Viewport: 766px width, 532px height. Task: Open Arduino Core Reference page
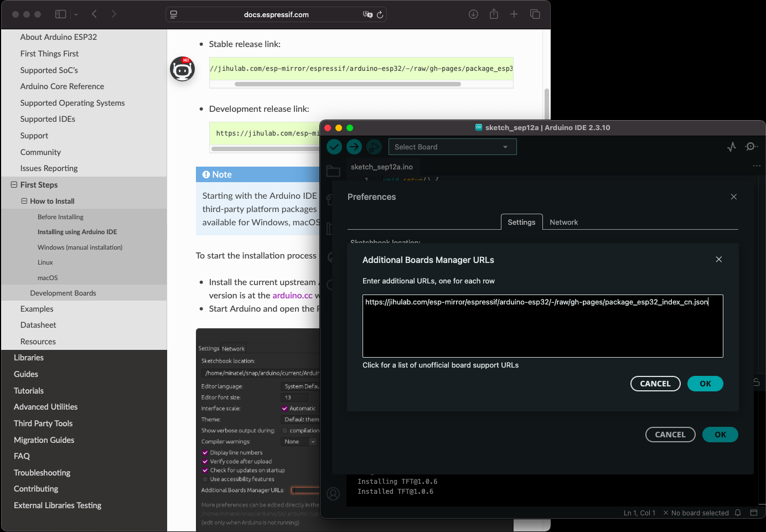[62, 86]
